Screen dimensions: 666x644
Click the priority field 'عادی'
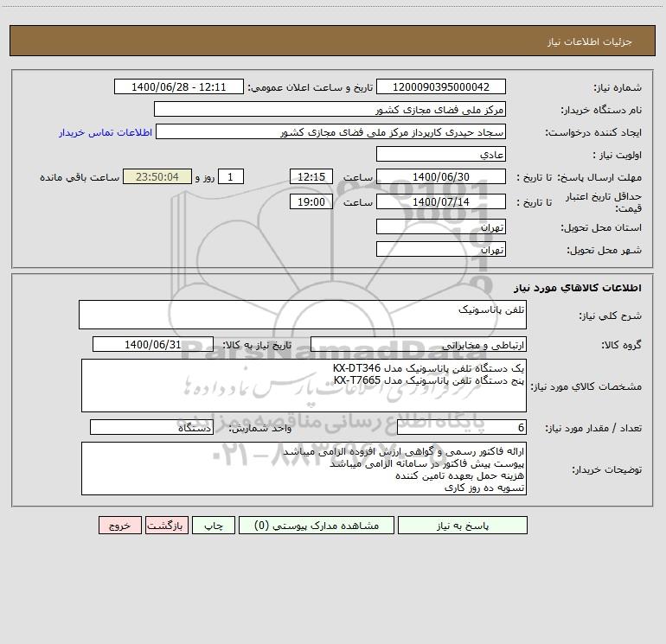click(x=441, y=154)
